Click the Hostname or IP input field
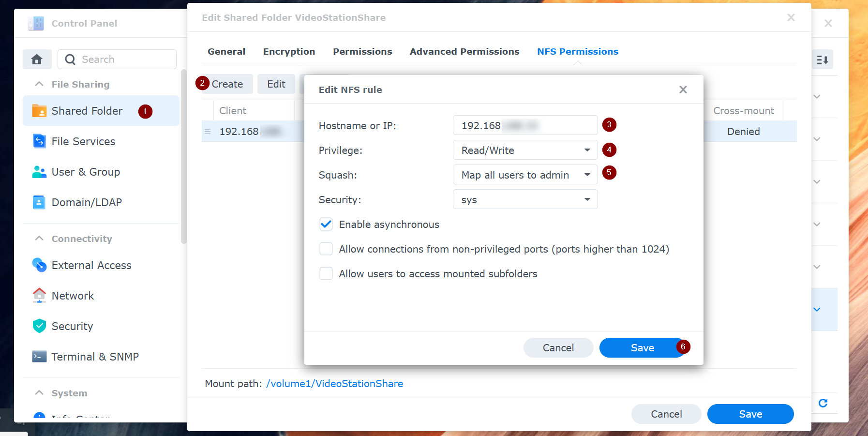868x436 pixels. coord(525,125)
